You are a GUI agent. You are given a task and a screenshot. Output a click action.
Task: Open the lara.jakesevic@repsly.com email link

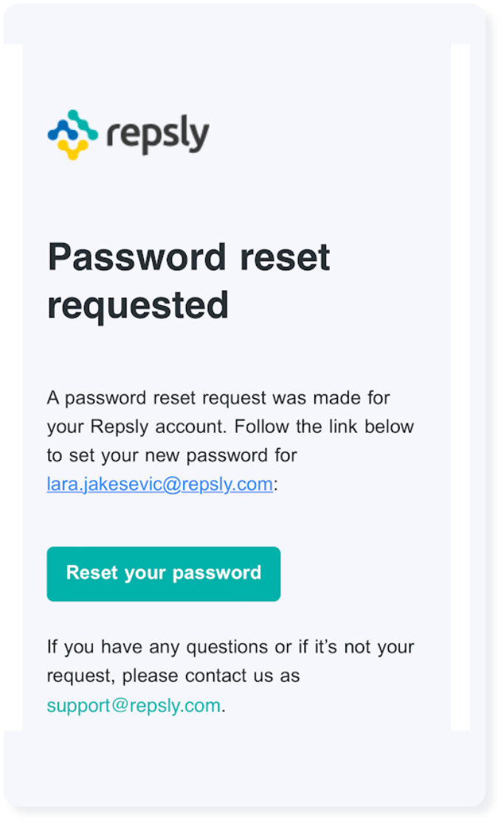click(x=160, y=484)
